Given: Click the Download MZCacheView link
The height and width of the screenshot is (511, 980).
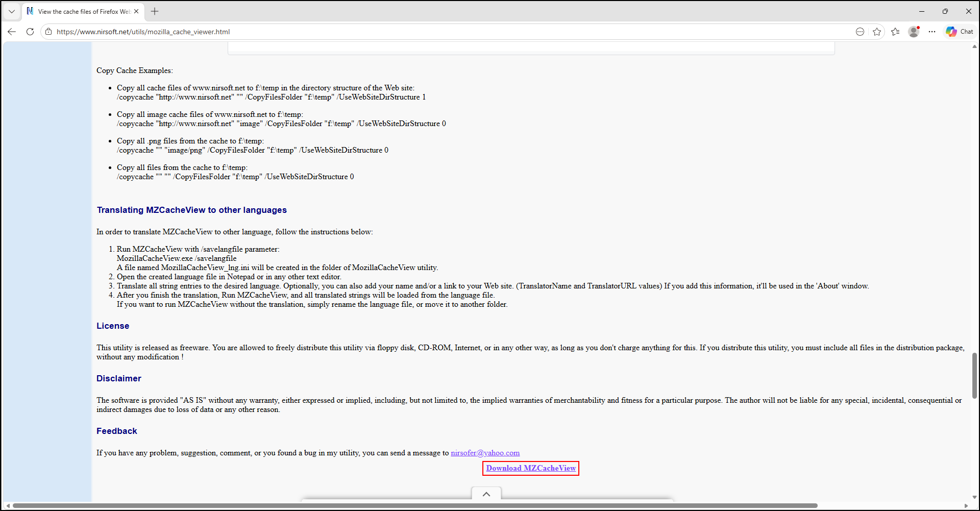Looking at the screenshot, I should tap(531, 468).
